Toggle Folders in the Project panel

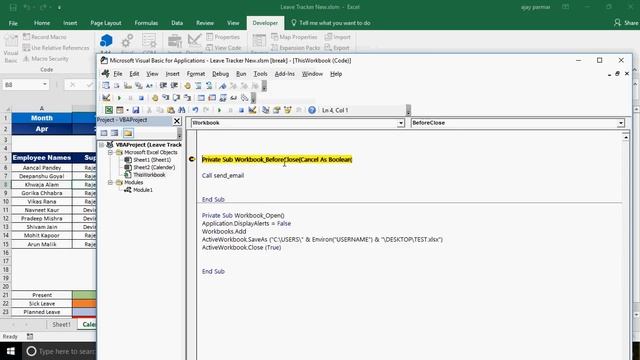[x=128, y=133]
